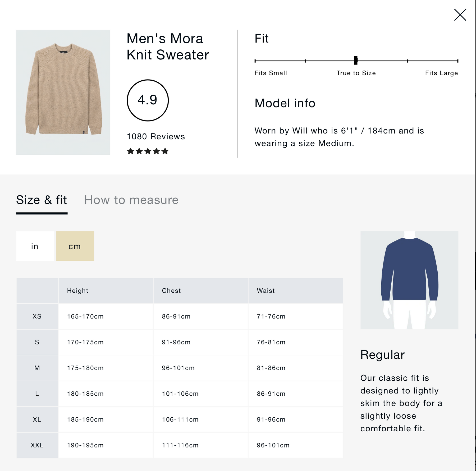Select the XXL size row header
The width and height of the screenshot is (476, 471).
[37, 445]
